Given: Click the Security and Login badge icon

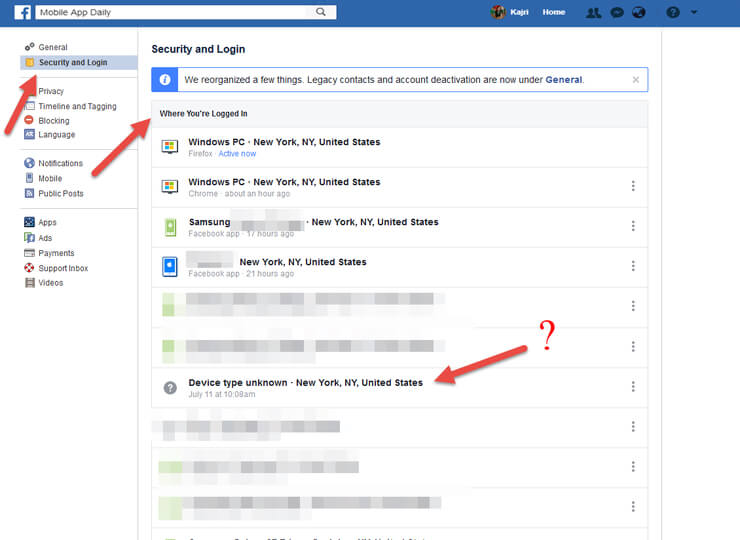Looking at the screenshot, I should (x=29, y=62).
